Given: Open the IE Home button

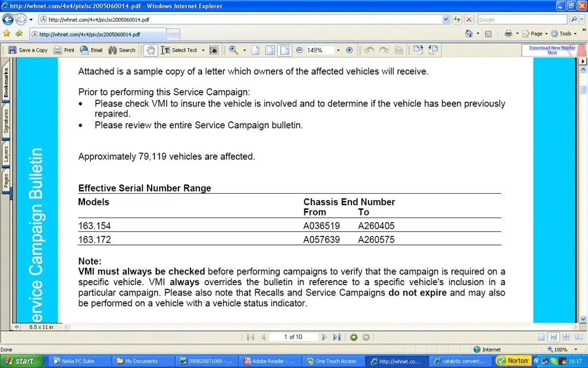Looking at the screenshot, I should pos(469,34).
